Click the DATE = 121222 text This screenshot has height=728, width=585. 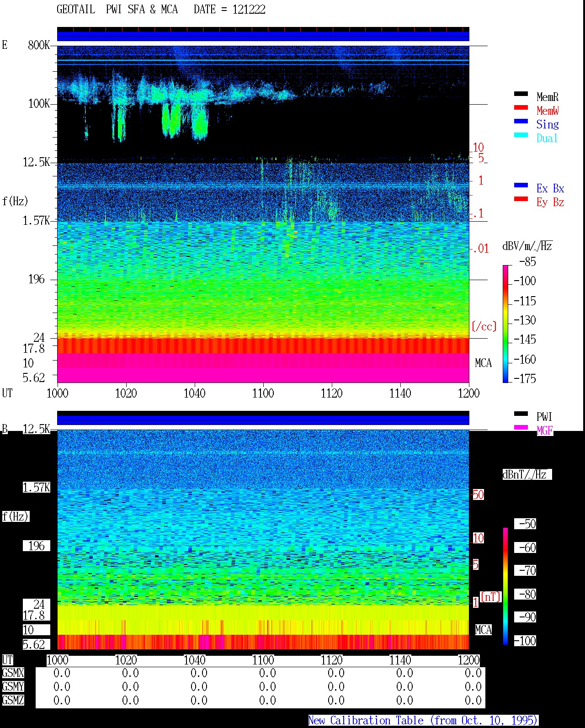[x=229, y=10]
